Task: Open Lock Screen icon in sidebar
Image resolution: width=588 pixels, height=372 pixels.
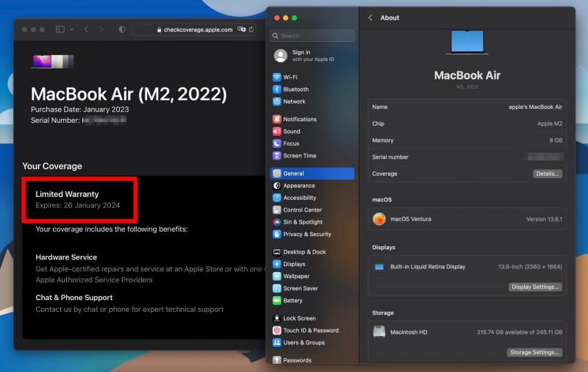Action: click(x=277, y=318)
